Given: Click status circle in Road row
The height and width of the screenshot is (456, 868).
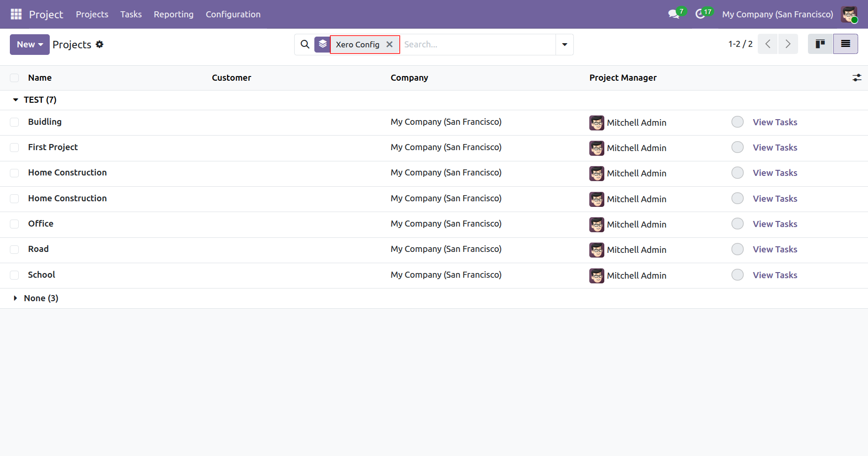Looking at the screenshot, I should [738, 249].
